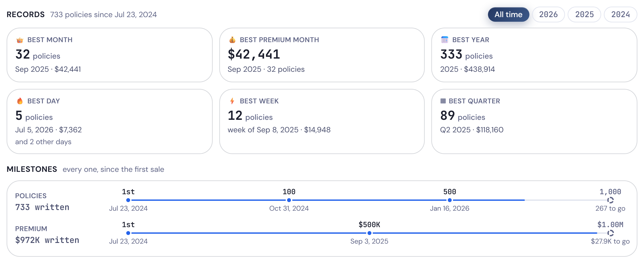This screenshot has width=644, height=264.
Task: Click the MILESTONES section heading
Action: 32,169
